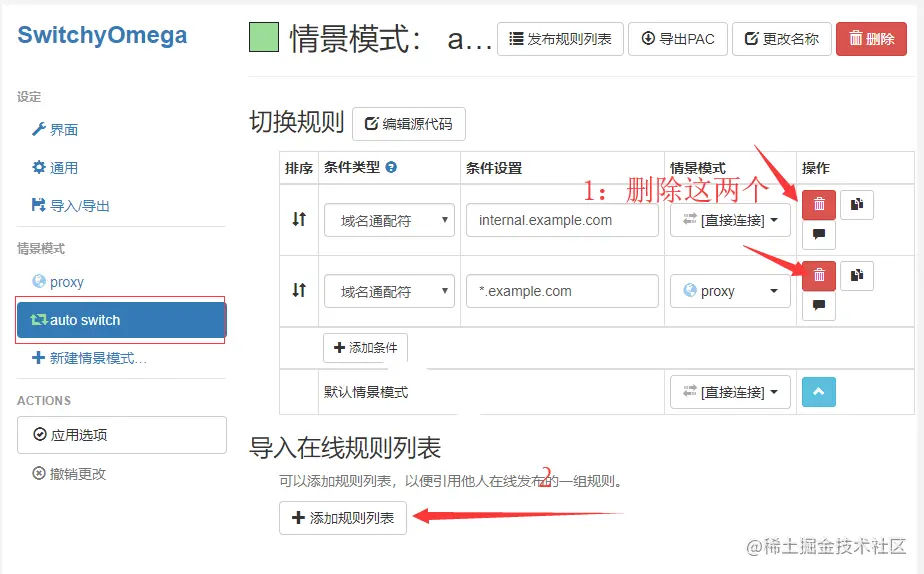Screen dimensions: 924x574
Task: Click the sort handle for the internal.example.com row
Action: [x=299, y=219]
